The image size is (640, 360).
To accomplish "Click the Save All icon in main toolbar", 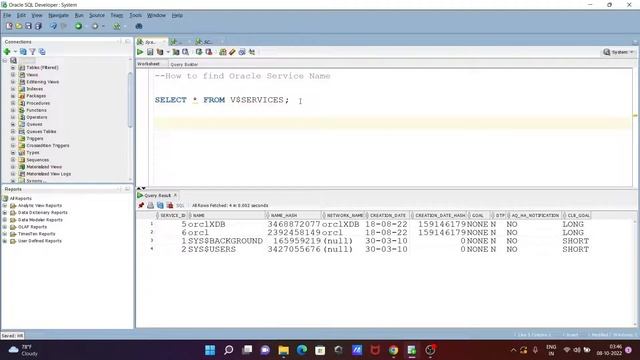I will pos(38,26).
